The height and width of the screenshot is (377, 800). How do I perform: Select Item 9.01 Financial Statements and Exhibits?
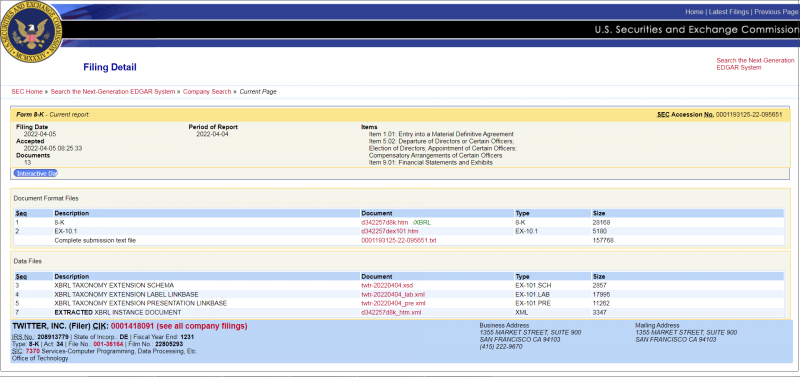[430, 162]
